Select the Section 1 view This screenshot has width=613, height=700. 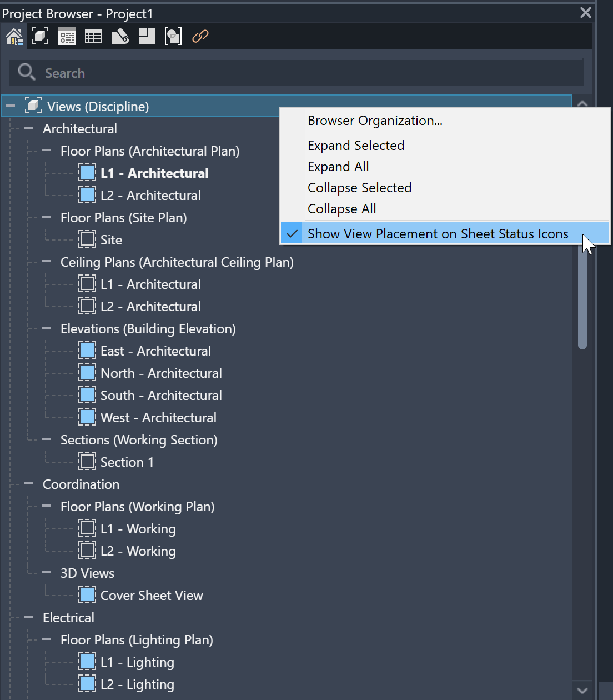(127, 462)
